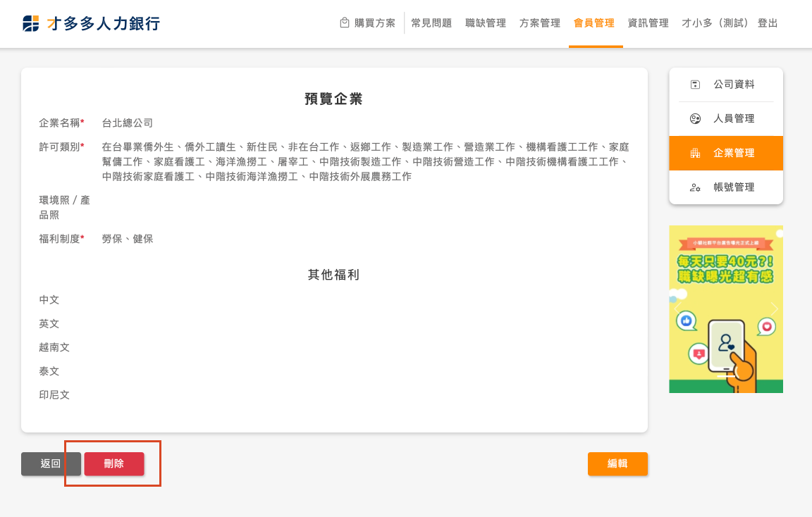Log out using the 登出 link
812x517 pixels.
coord(768,23)
